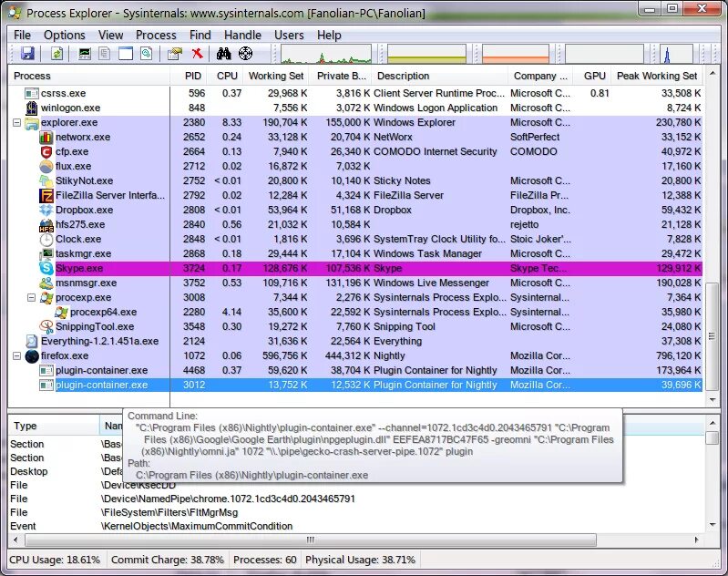Select the MaximumCommitCondition event row

point(355,526)
